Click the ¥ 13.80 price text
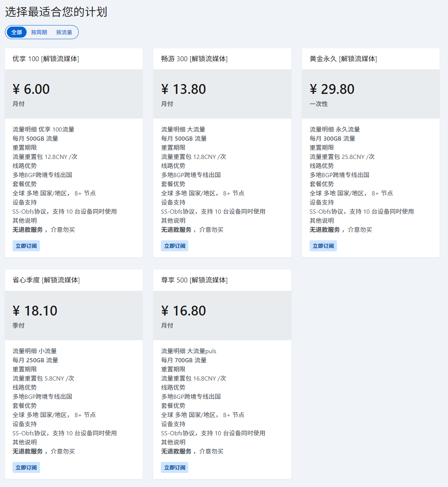This screenshot has width=448, height=487. (183, 89)
